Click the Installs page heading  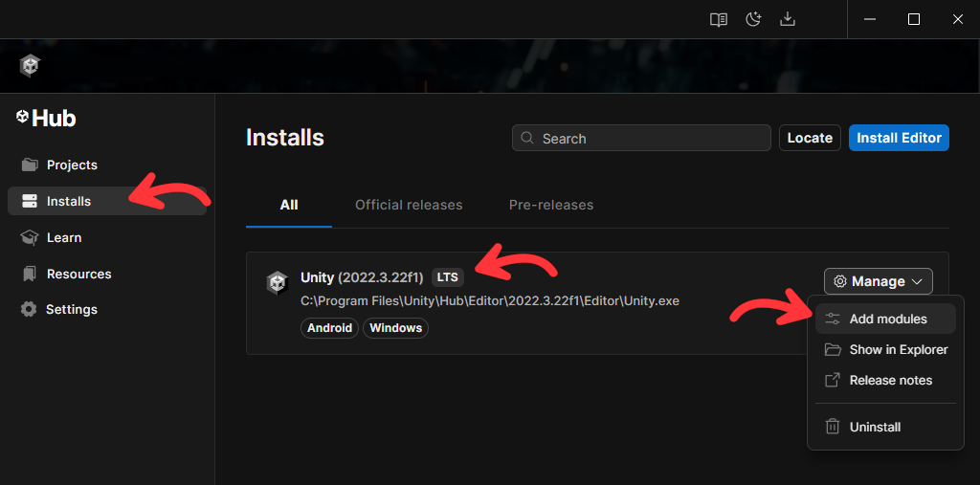[285, 138]
